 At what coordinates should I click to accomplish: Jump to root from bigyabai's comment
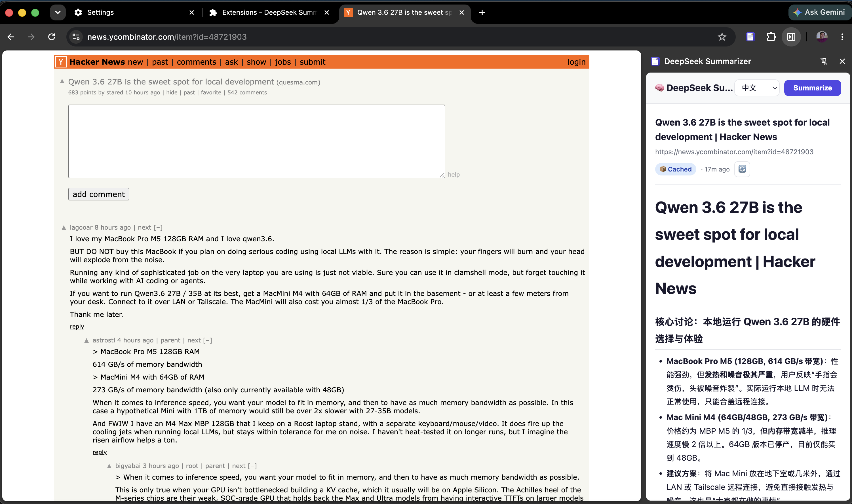pos(192,466)
